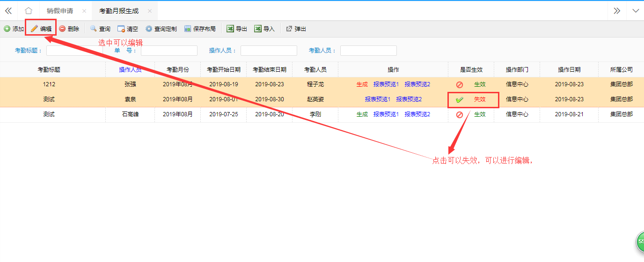Screen dimensions: 644x262
Task: Focus the 操作人员 search input
Action: coord(269,51)
